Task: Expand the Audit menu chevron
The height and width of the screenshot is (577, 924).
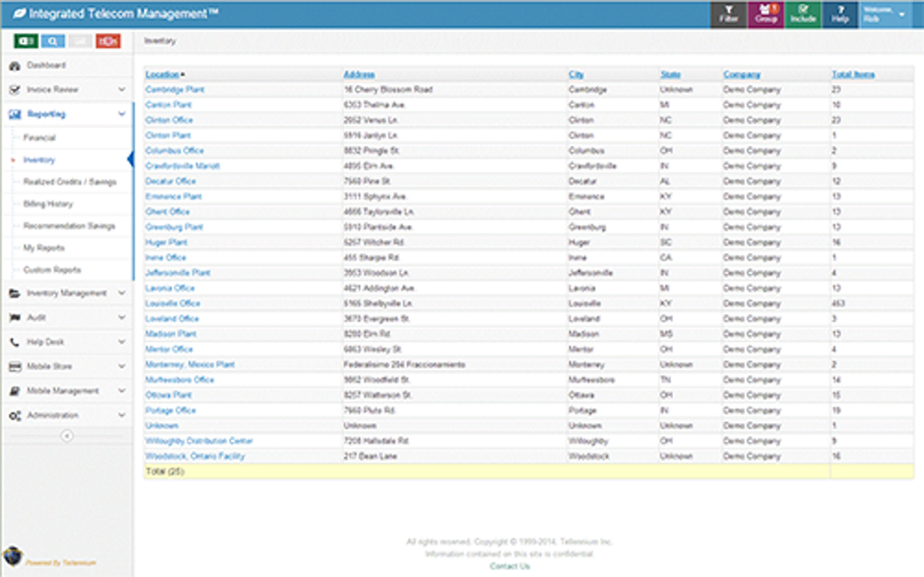Action: pos(122,317)
